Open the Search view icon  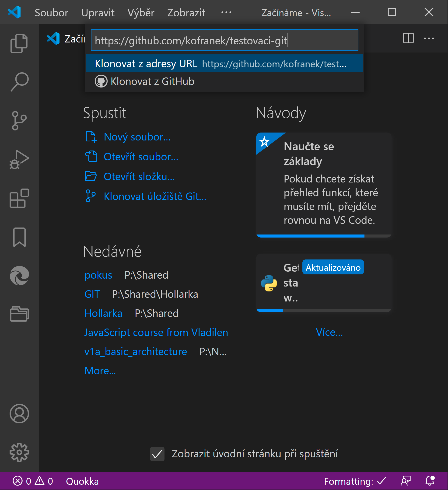pyautogui.click(x=19, y=82)
